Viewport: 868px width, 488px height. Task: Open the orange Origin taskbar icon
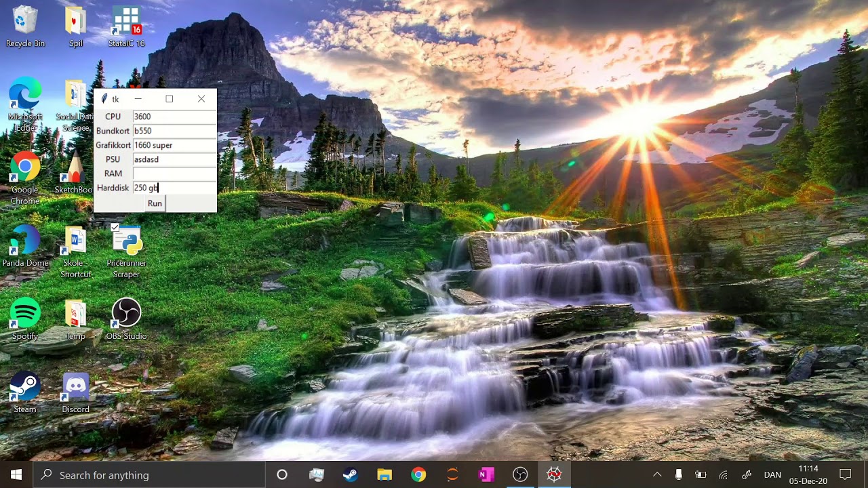coord(452,474)
